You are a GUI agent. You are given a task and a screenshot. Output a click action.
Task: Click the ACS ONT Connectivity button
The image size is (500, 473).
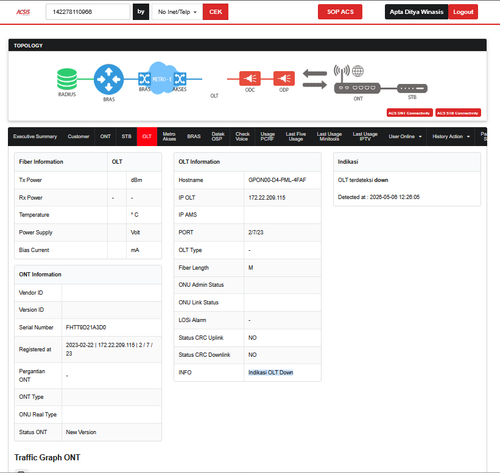(x=410, y=113)
